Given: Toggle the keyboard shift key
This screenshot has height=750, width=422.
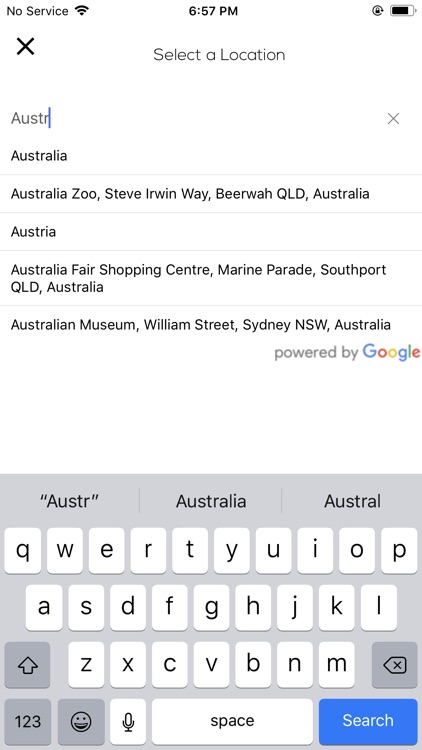Looking at the screenshot, I should pyautogui.click(x=27, y=664).
